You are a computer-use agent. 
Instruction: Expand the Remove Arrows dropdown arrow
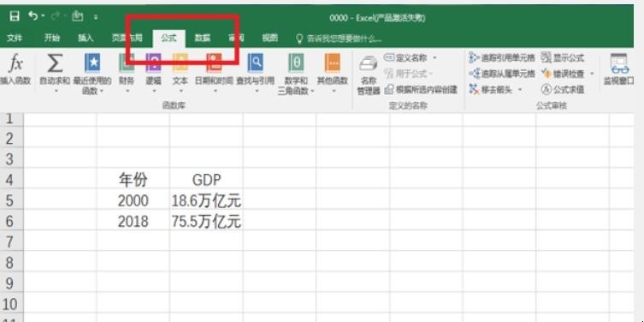pos(520,90)
